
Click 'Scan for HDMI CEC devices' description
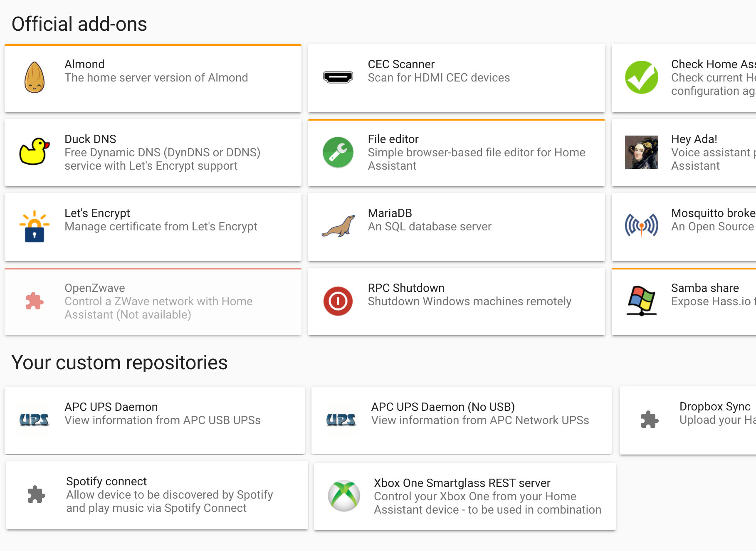point(439,77)
